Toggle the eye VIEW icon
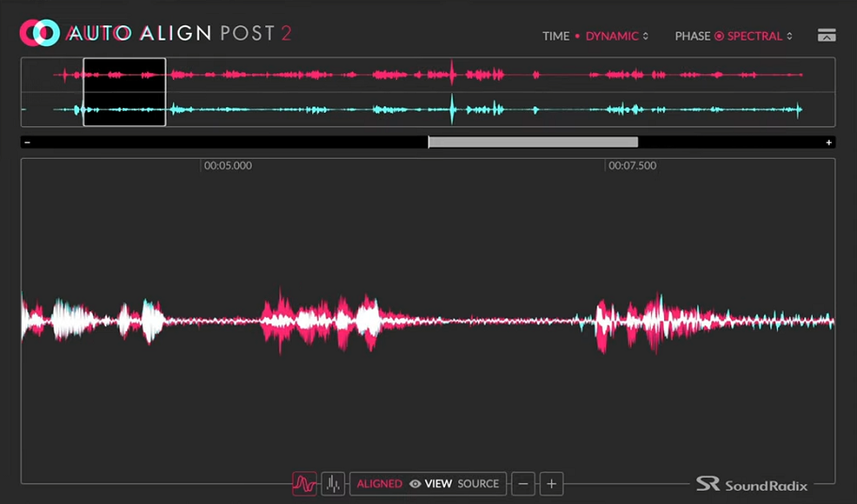This screenshot has height=504, width=857. click(416, 484)
